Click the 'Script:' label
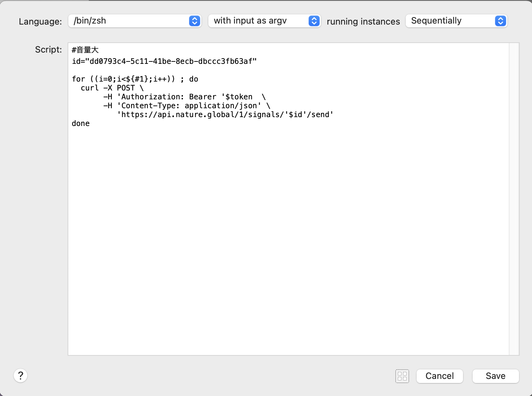This screenshot has width=532, height=396. click(x=48, y=49)
